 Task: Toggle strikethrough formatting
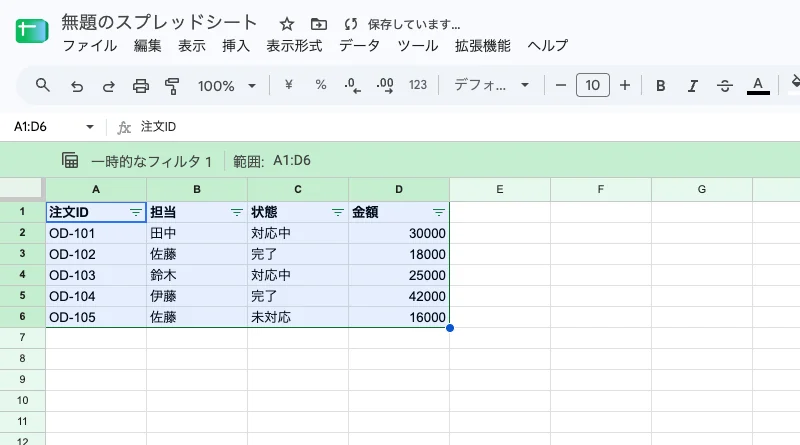[724, 86]
